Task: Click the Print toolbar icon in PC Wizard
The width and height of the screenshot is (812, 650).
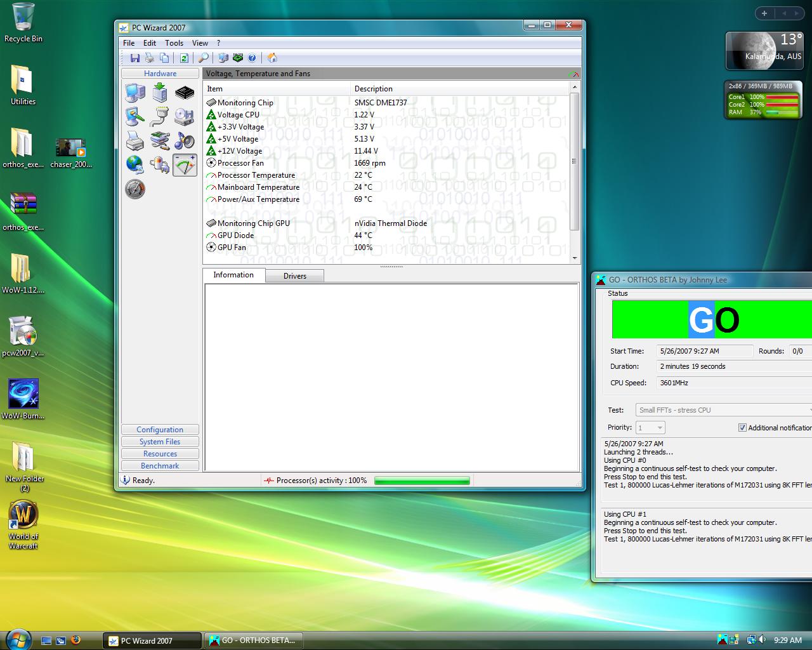Action: (x=150, y=58)
